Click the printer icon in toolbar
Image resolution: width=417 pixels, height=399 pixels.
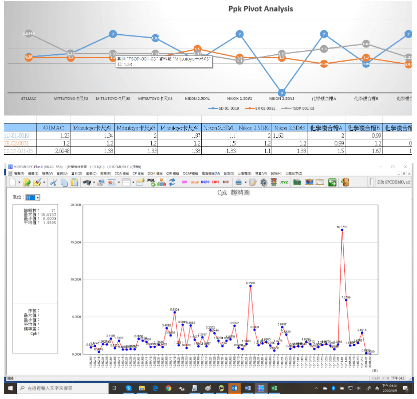[x=238, y=182]
